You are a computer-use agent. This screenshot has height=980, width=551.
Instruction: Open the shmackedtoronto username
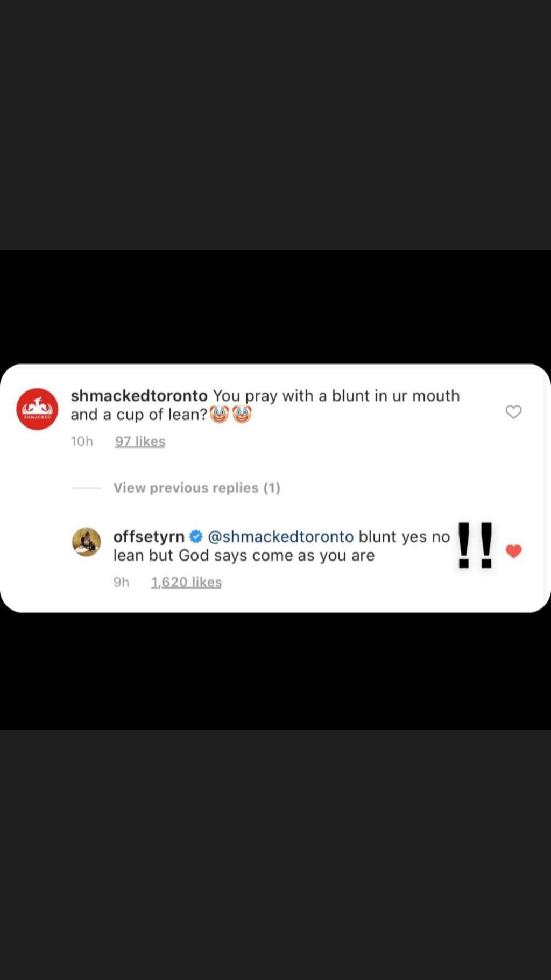tap(139, 396)
